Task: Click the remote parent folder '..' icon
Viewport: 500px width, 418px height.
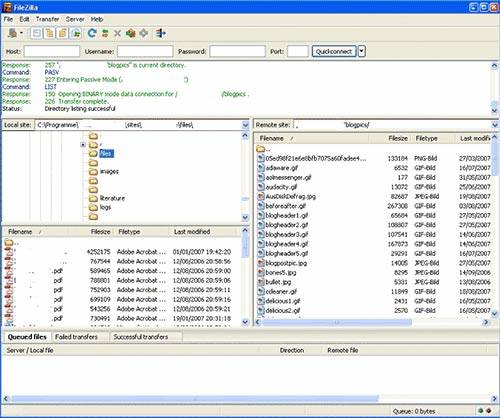Action: 261,149
